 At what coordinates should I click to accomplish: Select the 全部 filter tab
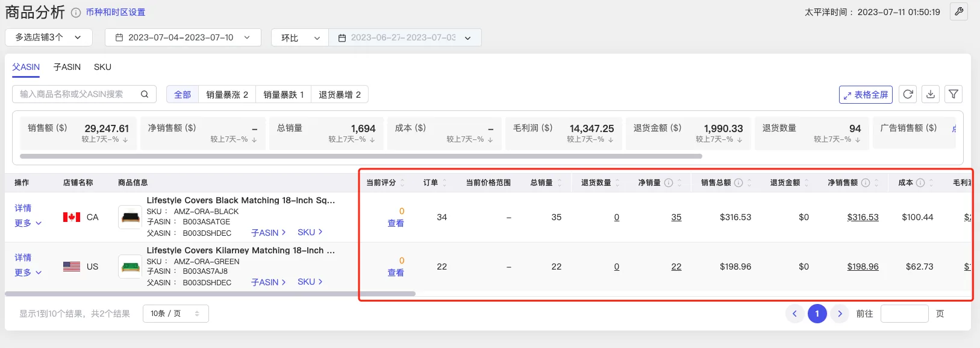point(183,95)
